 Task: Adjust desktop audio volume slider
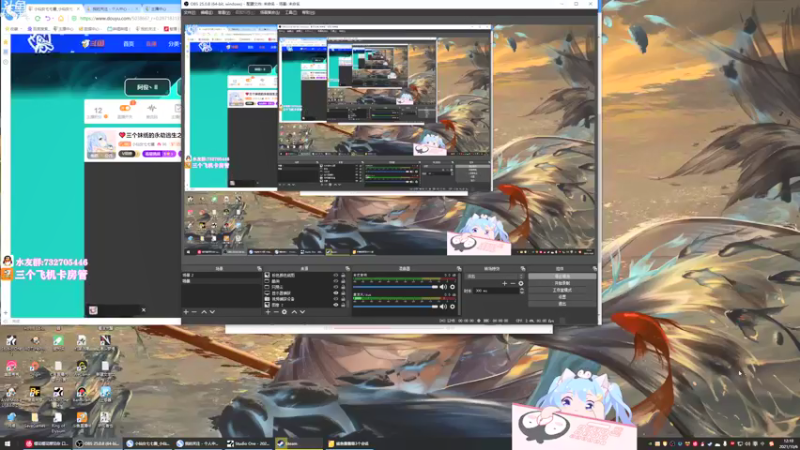pyautogui.click(x=395, y=287)
